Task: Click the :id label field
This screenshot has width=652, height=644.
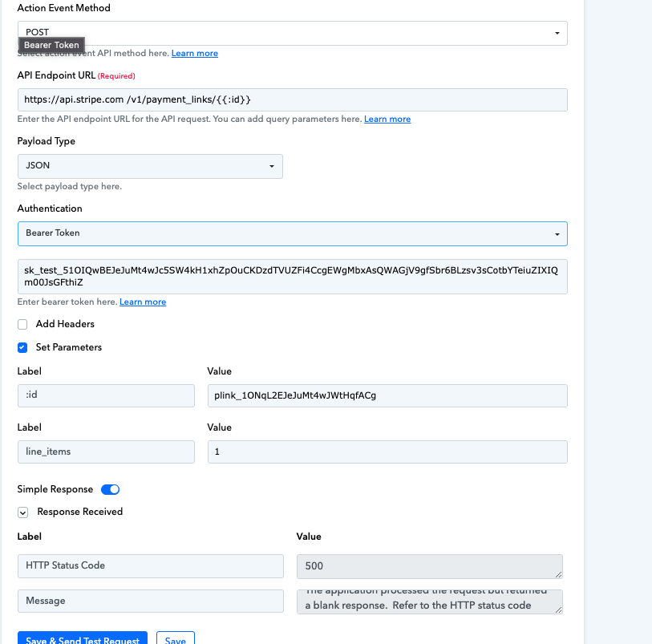Action: pyautogui.click(x=106, y=396)
